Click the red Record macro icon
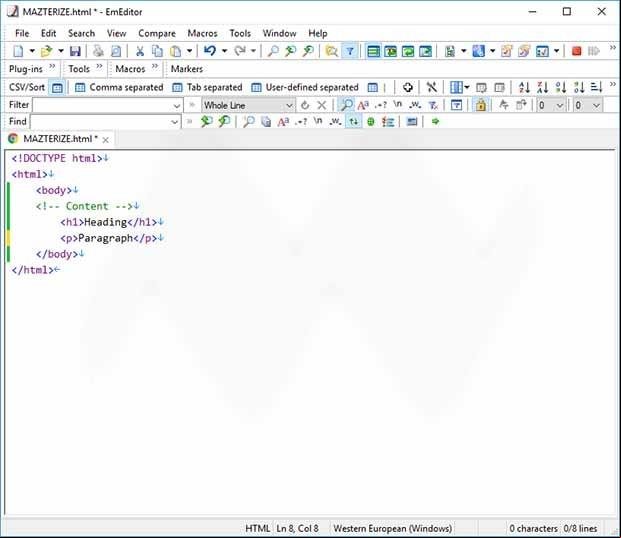This screenshot has width=621, height=538. pyautogui.click(x=577, y=51)
